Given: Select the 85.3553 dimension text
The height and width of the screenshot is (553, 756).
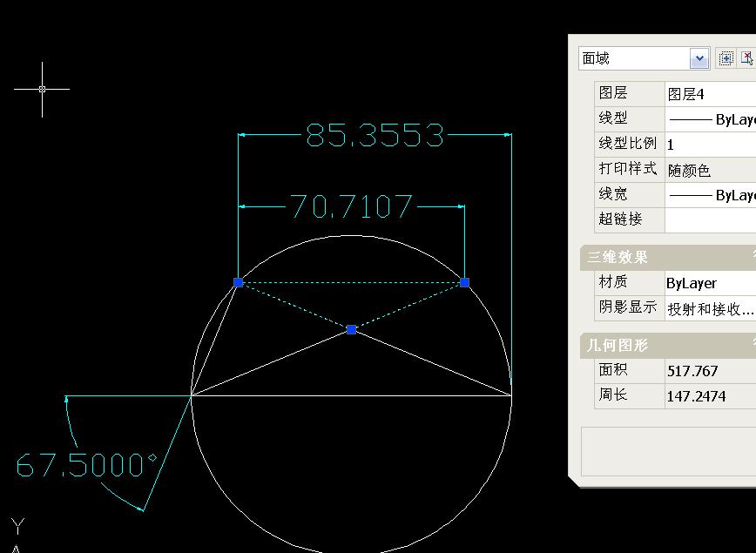Looking at the screenshot, I should coord(375,134).
